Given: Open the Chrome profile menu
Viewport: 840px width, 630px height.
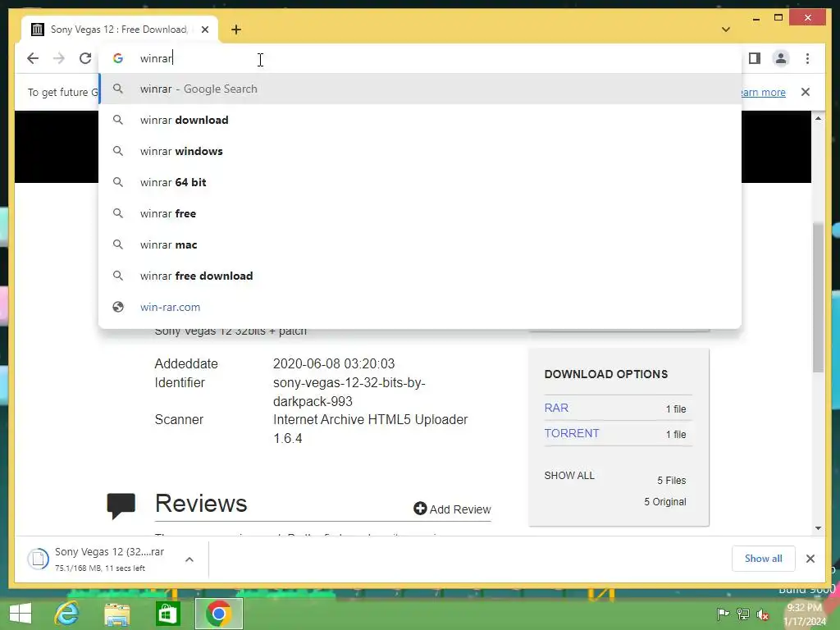Looking at the screenshot, I should point(781,58).
